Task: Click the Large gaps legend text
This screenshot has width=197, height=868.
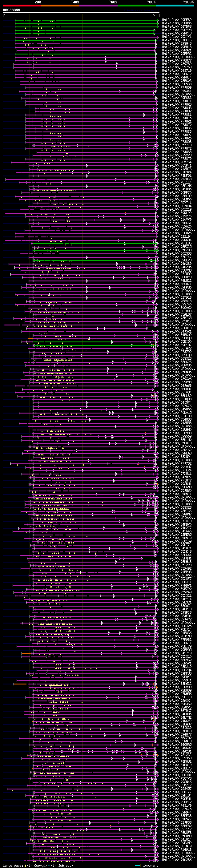Action: pos(38,865)
